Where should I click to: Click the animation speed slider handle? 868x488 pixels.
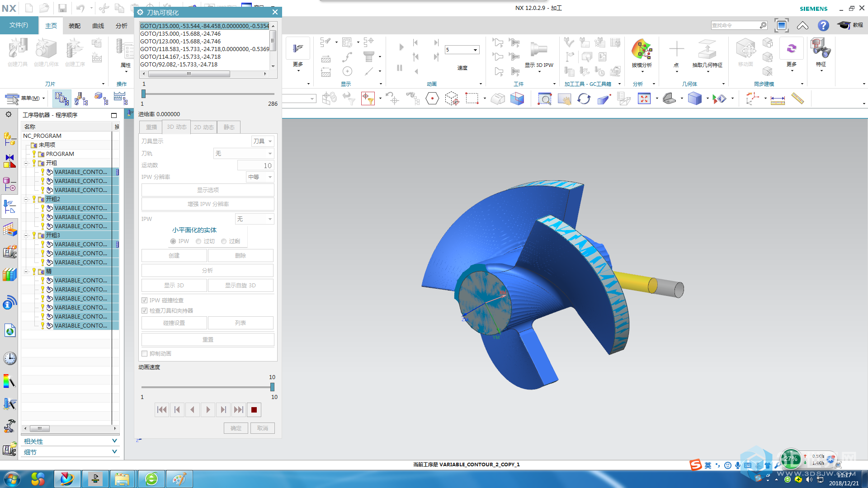point(272,387)
